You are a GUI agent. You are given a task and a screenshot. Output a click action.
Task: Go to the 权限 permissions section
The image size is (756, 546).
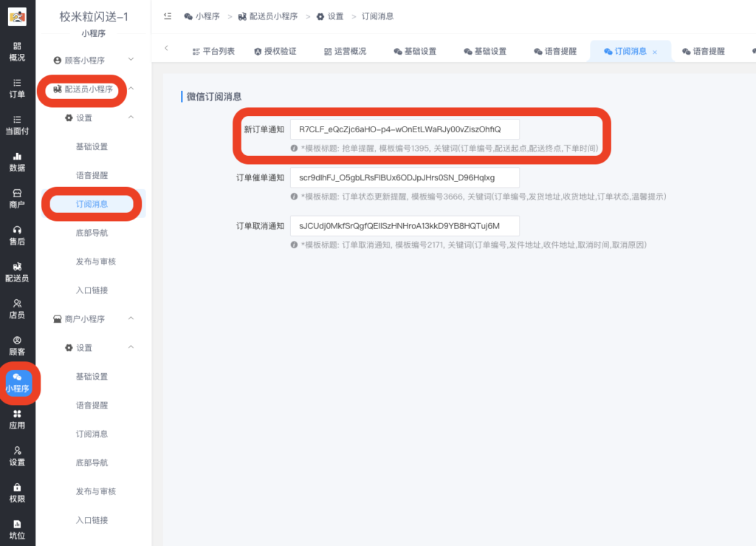(x=16, y=492)
